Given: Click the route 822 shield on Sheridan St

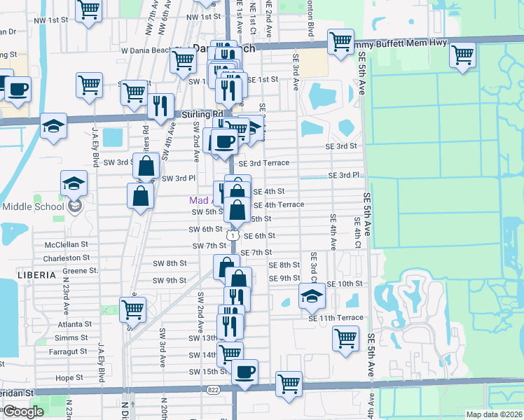Looking at the screenshot, I should 213,390.
